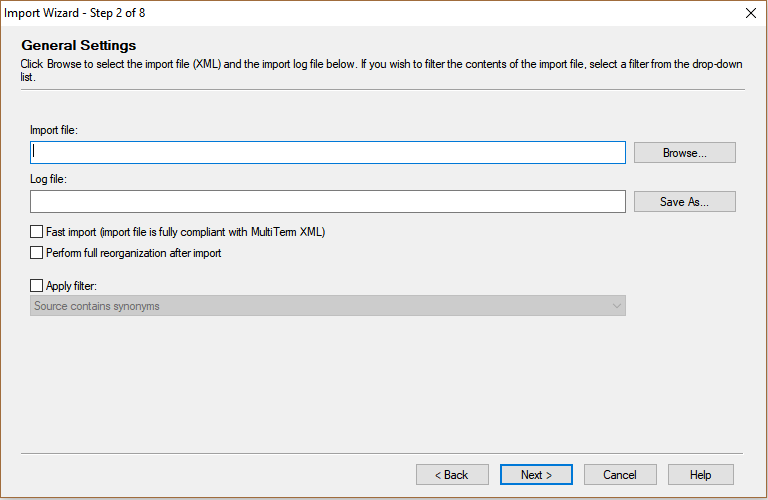Click the 'Apply filter:' label text
This screenshot has width=768, height=500.
coord(71,286)
